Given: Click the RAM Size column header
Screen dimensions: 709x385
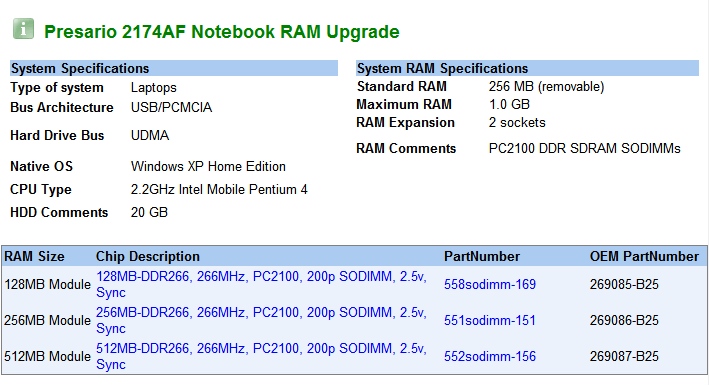Looking at the screenshot, I should click(34, 257).
